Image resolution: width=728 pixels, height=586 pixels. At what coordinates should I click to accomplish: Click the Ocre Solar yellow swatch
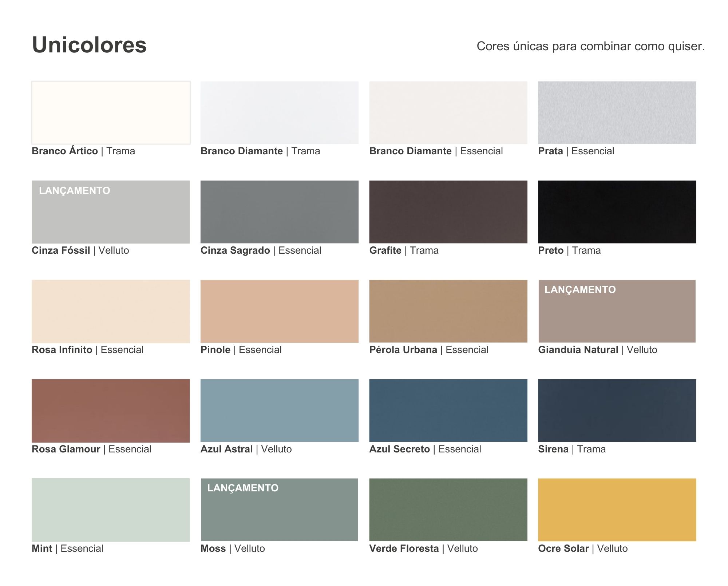click(617, 510)
